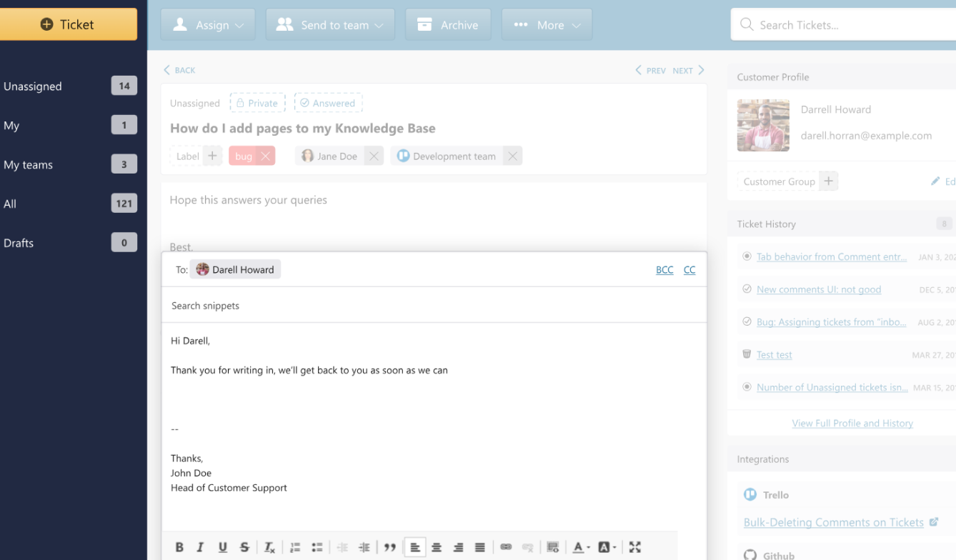Center align the text

[x=437, y=547]
